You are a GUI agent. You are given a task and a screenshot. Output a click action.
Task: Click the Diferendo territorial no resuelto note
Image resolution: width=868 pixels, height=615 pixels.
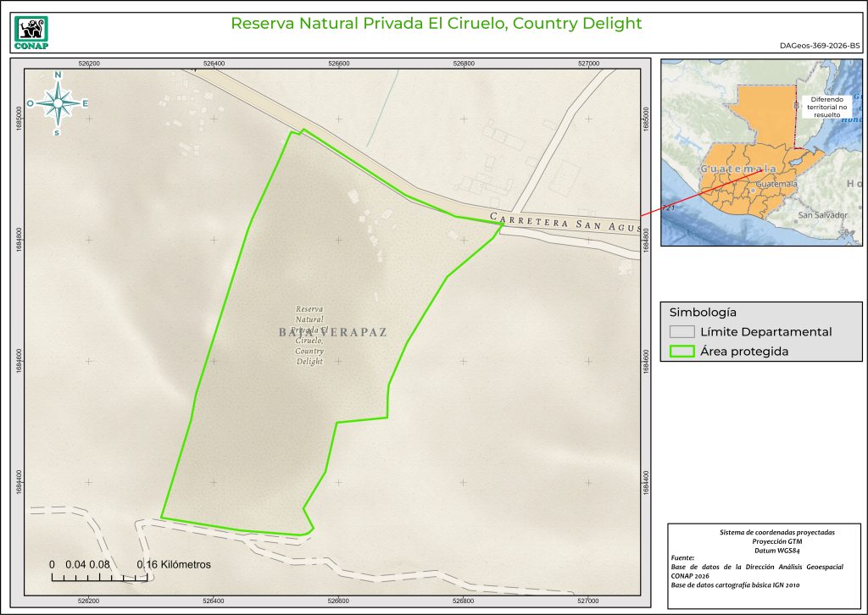coord(822,106)
